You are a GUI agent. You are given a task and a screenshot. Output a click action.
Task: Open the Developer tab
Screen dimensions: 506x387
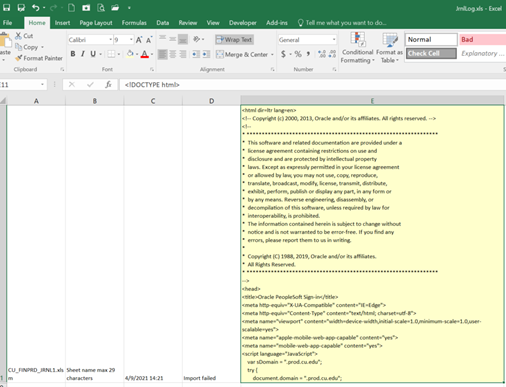(x=243, y=23)
